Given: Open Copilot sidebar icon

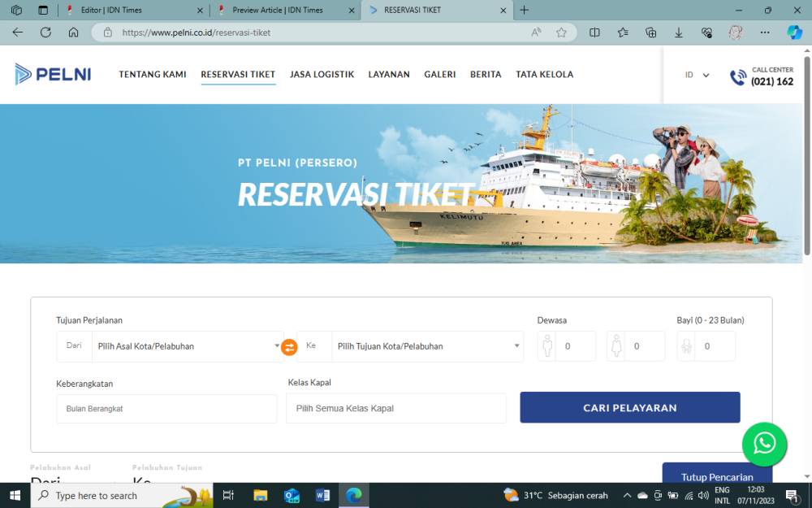Looking at the screenshot, I should (794, 33).
